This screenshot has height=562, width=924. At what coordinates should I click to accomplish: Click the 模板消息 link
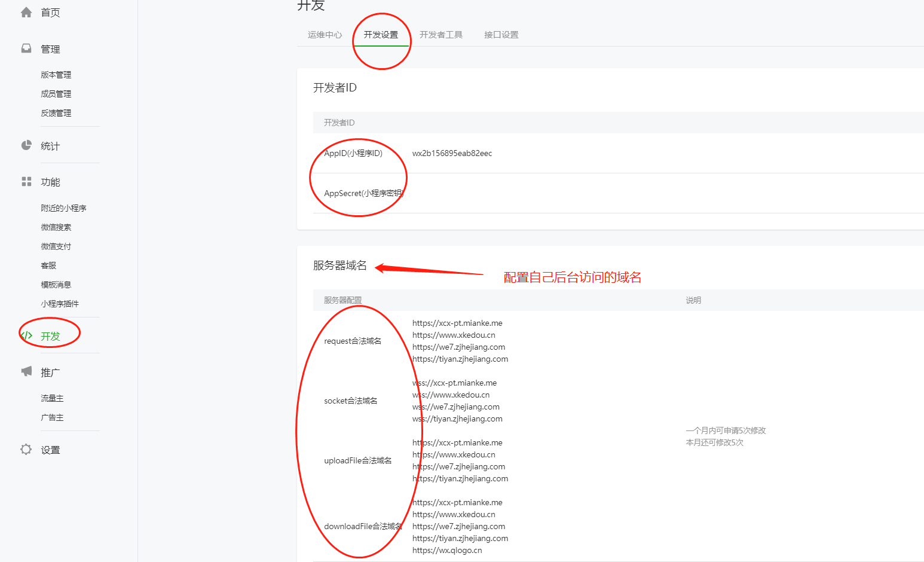click(x=56, y=284)
